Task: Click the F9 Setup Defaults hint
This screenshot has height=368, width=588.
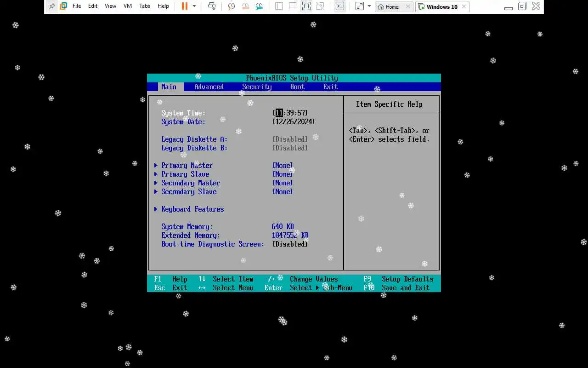Action: tap(398, 279)
